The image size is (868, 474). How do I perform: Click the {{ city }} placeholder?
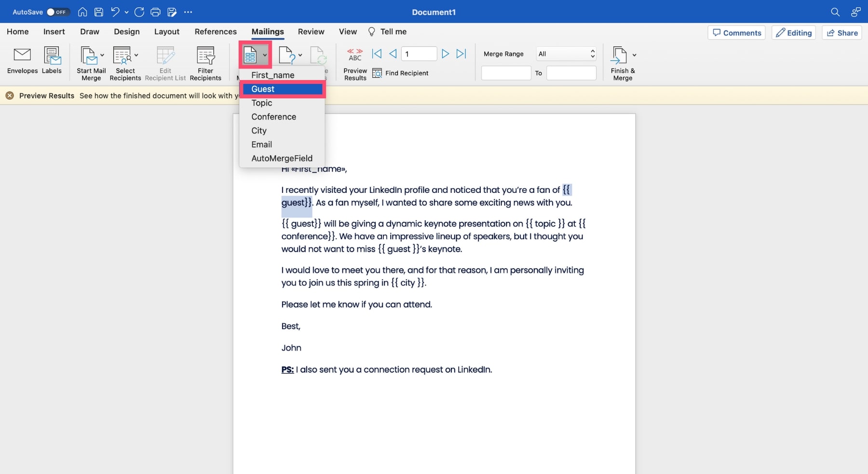(x=408, y=283)
